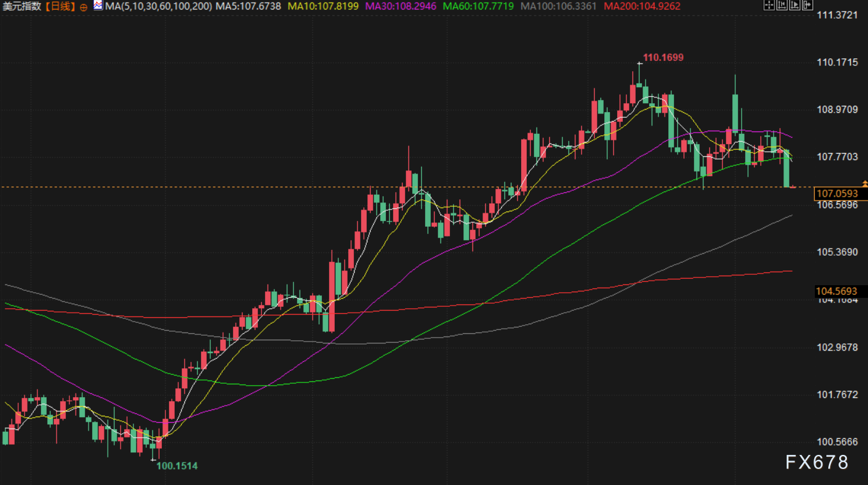The height and width of the screenshot is (485, 868).
Task: Open the 【日线】 timeframe selector
Action: coord(58,6)
